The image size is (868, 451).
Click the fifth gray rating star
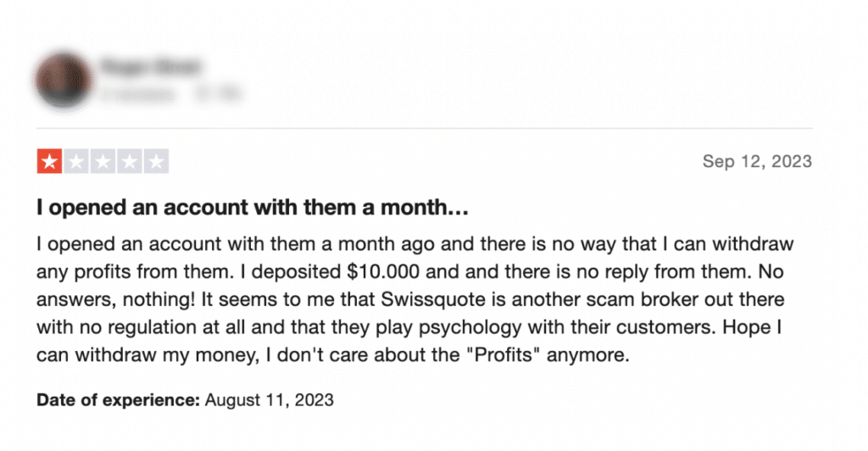pyautogui.click(x=156, y=162)
